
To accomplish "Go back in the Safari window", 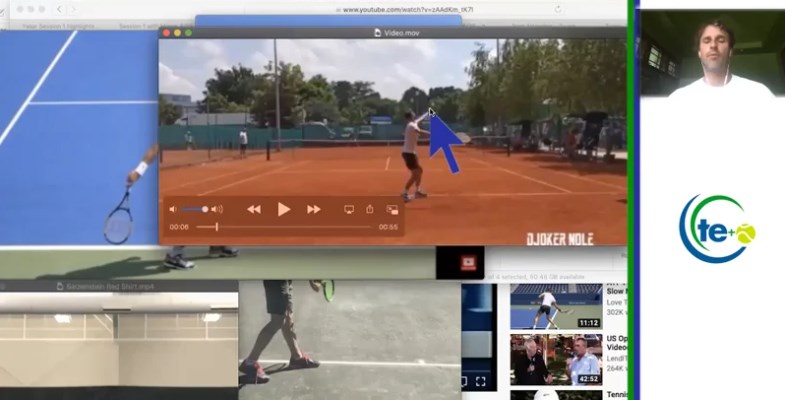I will tap(59, 10).
